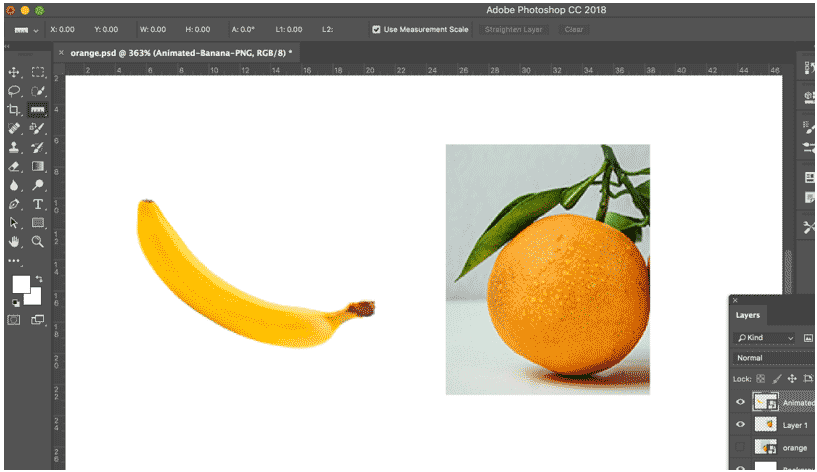Select the Brush tool
Viewport: 817px width, 472px height.
pyautogui.click(x=38, y=129)
